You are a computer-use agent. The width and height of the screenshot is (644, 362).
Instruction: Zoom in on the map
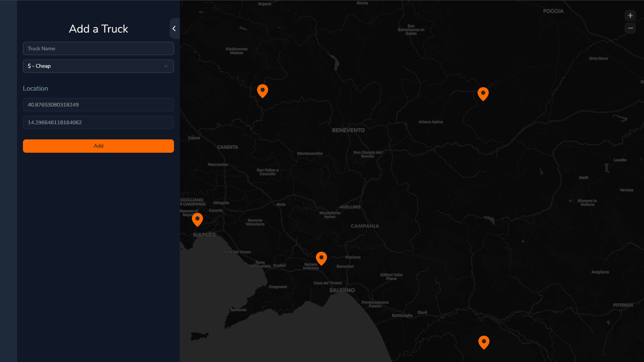630,16
